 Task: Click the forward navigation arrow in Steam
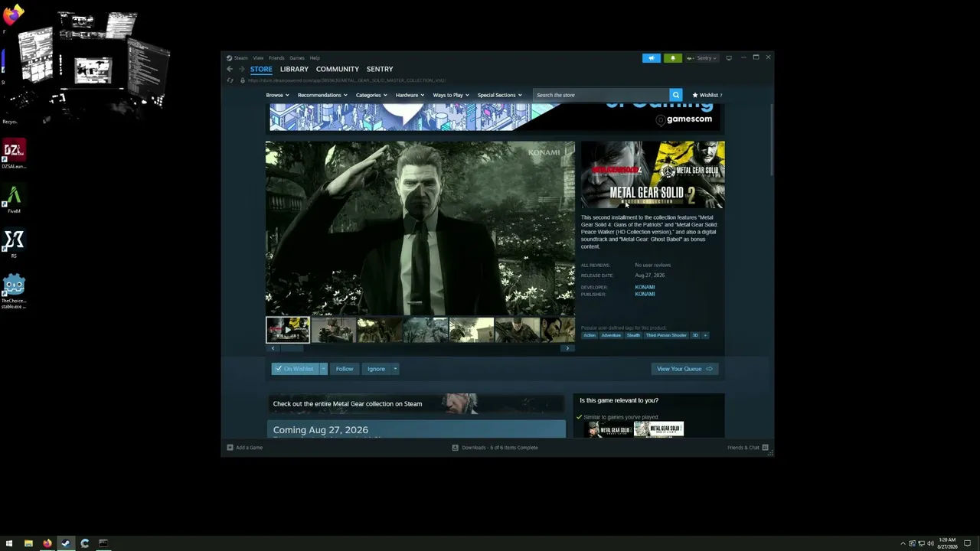[241, 69]
